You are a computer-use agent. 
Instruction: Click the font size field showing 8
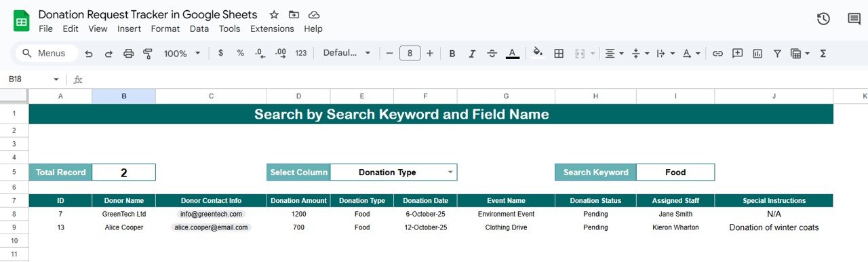[410, 53]
